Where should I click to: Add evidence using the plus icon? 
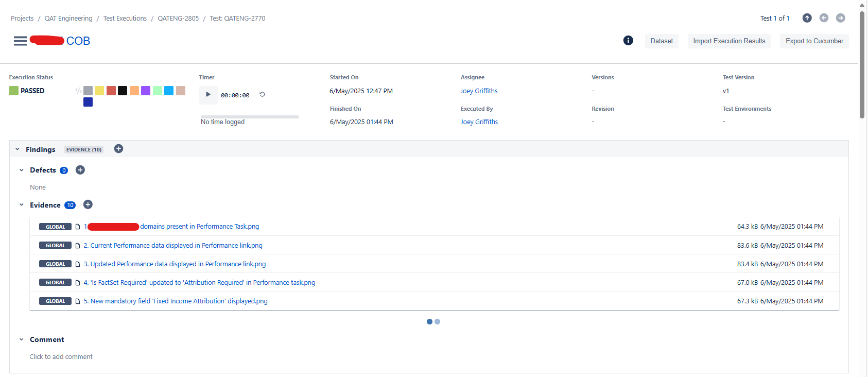88,204
